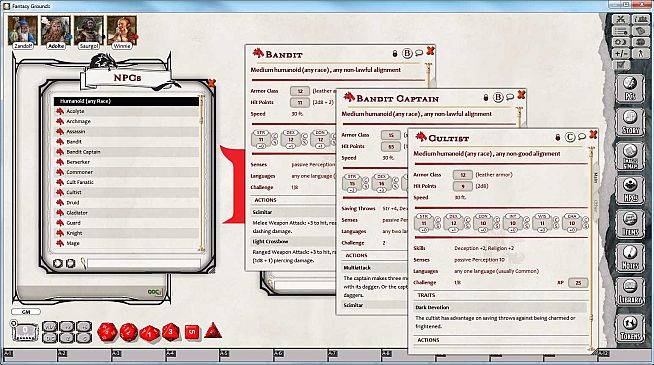Select the Humanoid (any Race) group header
Screen dimensions: 654x365
[x=126, y=101]
